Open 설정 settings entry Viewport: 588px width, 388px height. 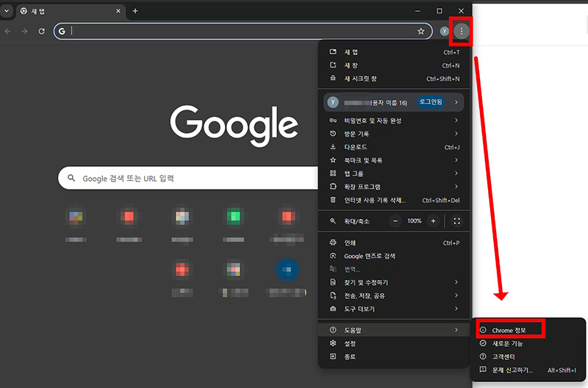pos(394,343)
